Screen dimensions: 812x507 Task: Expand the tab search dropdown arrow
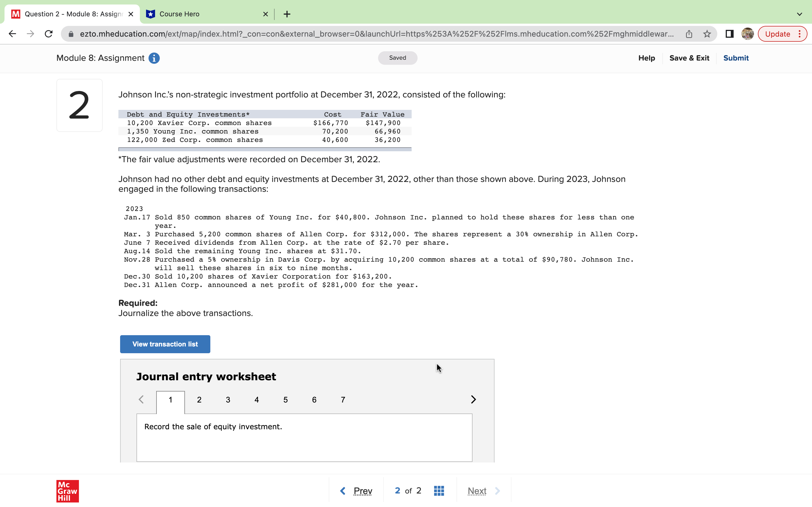[799, 14]
